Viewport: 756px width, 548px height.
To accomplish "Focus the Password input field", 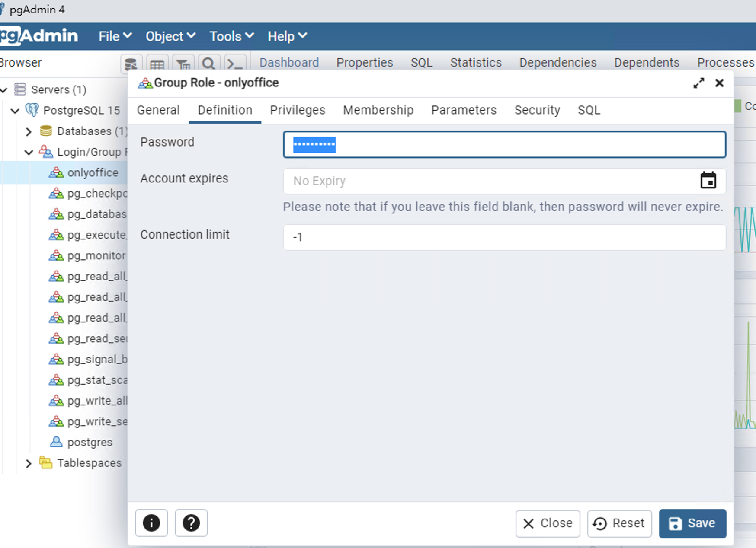I will 504,144.
